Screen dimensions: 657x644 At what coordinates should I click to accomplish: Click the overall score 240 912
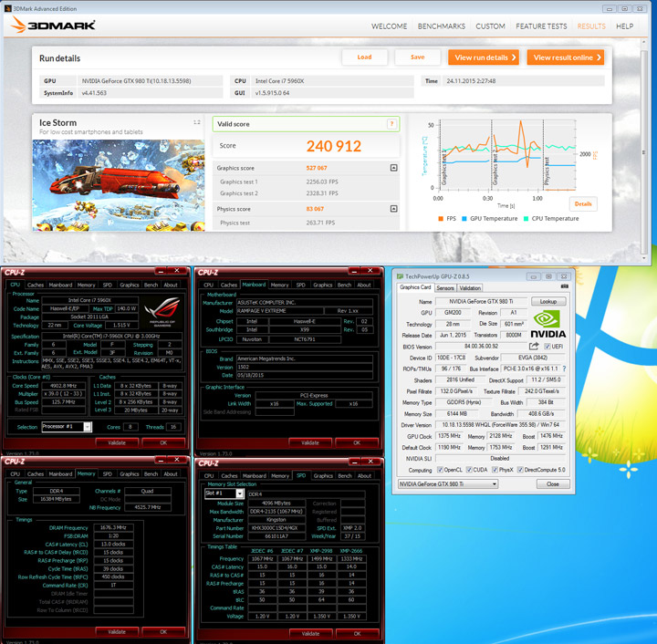pos(334,146)
